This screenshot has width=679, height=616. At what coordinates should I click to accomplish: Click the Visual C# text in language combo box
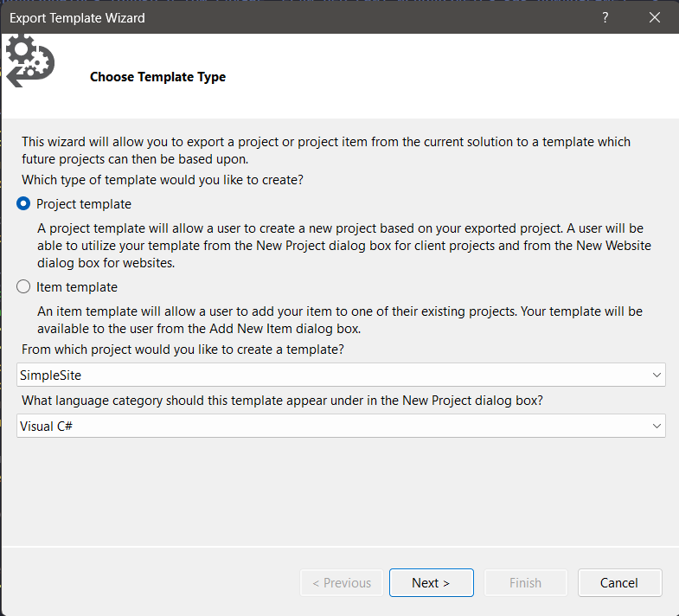click(45, 426)
